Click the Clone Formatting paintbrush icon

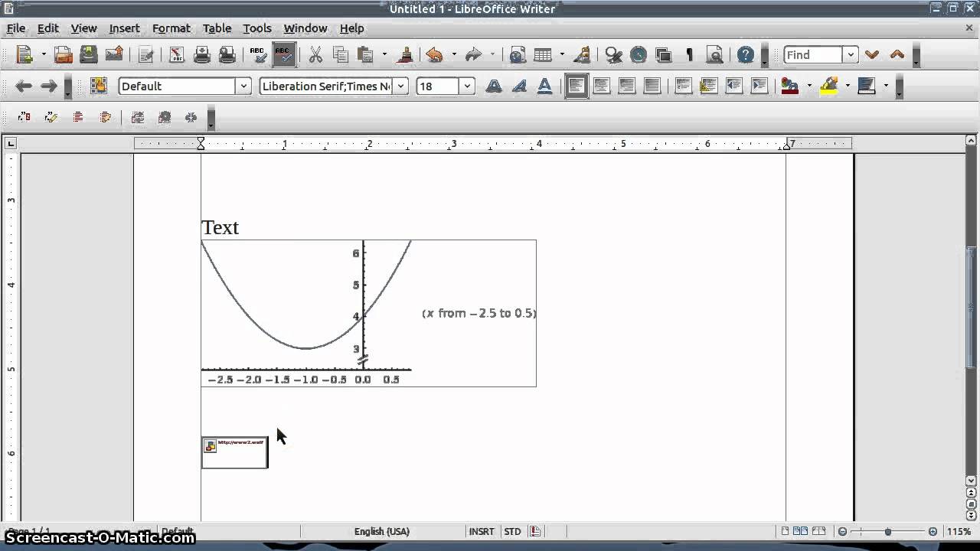pyautogui.click(x=406, y=54)
